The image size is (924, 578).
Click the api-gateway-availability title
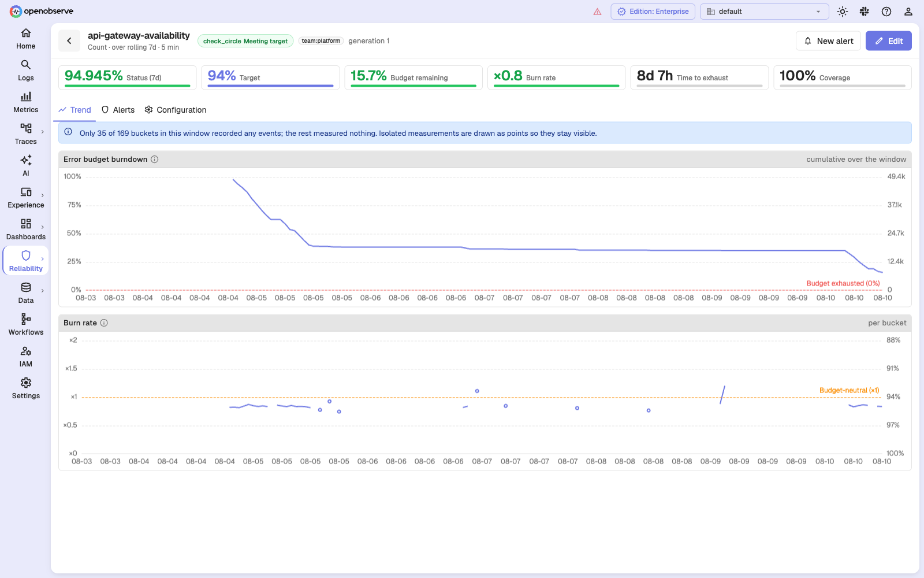click(x=139, y=36)
